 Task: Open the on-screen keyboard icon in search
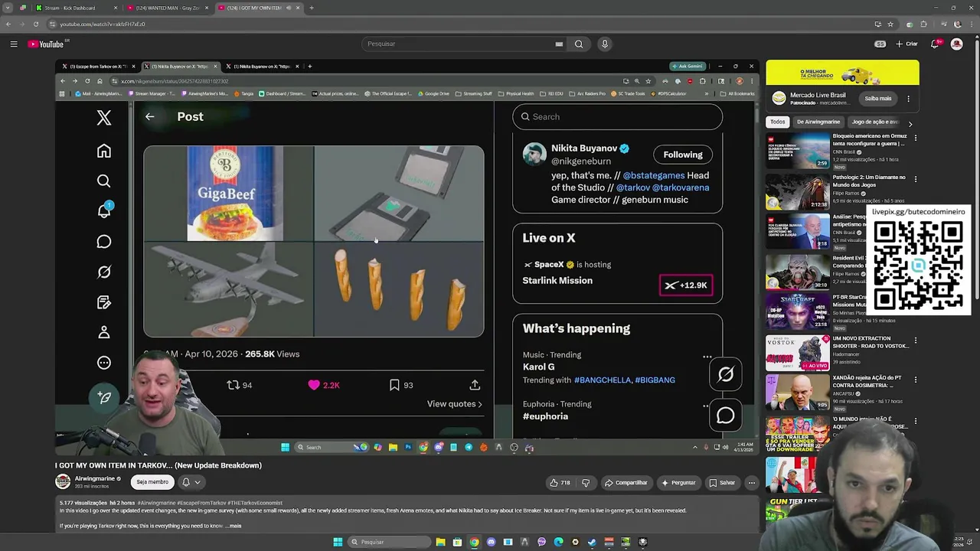pyautogui.click(x=559, y=44)
